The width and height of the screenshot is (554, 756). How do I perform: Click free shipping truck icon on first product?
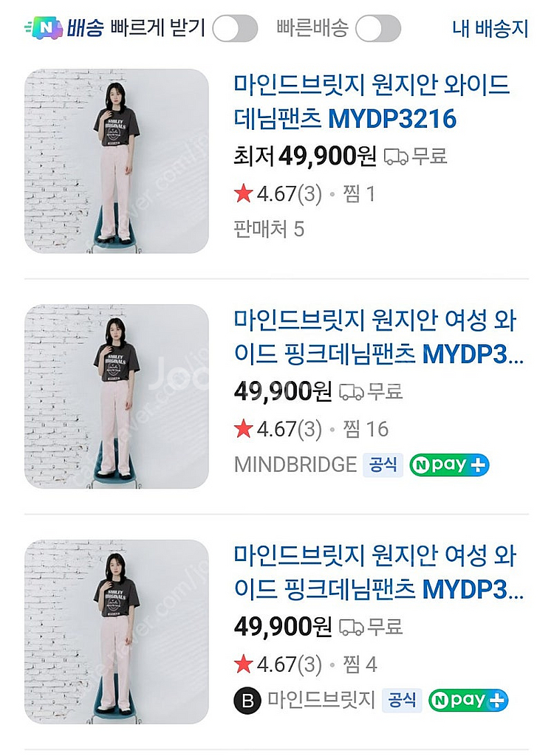point(397,157)
